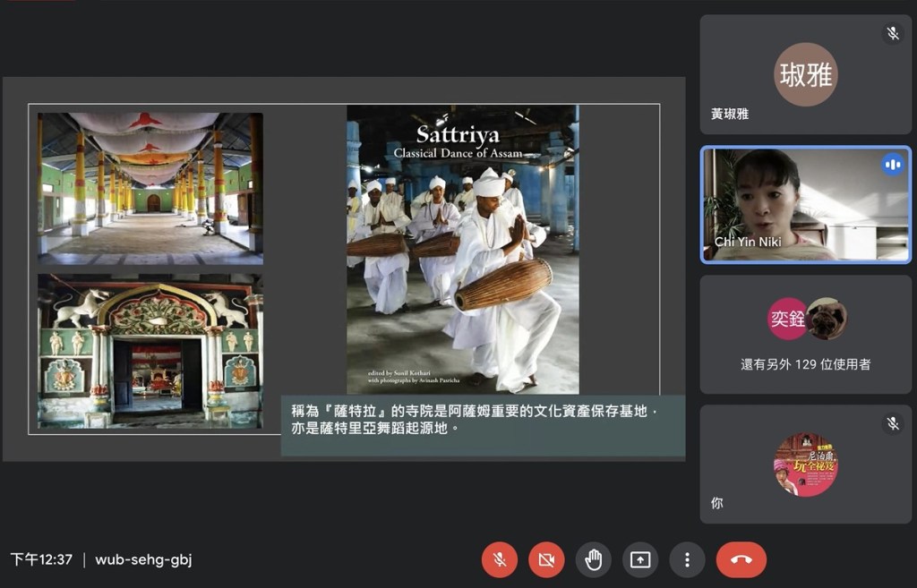Screen dimensions: 917x588
Task: Leave the call with the red hang-up button
Action: point(741,559)
